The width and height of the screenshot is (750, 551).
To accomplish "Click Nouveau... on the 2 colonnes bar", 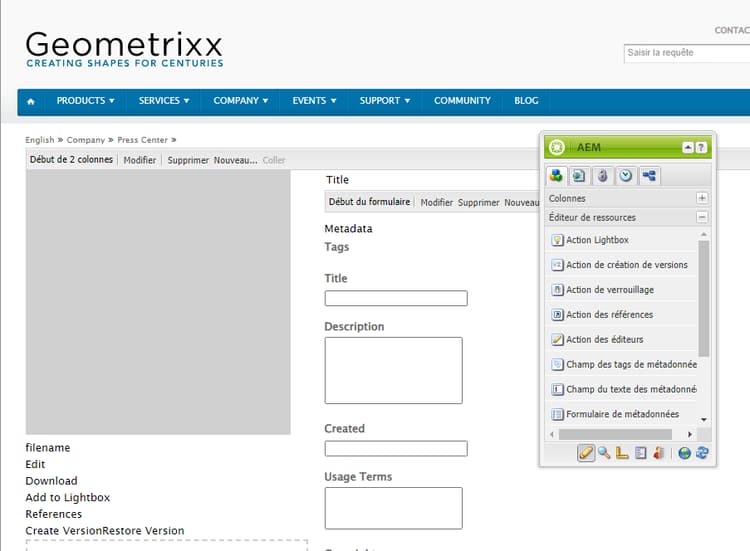I will [235, 160].
